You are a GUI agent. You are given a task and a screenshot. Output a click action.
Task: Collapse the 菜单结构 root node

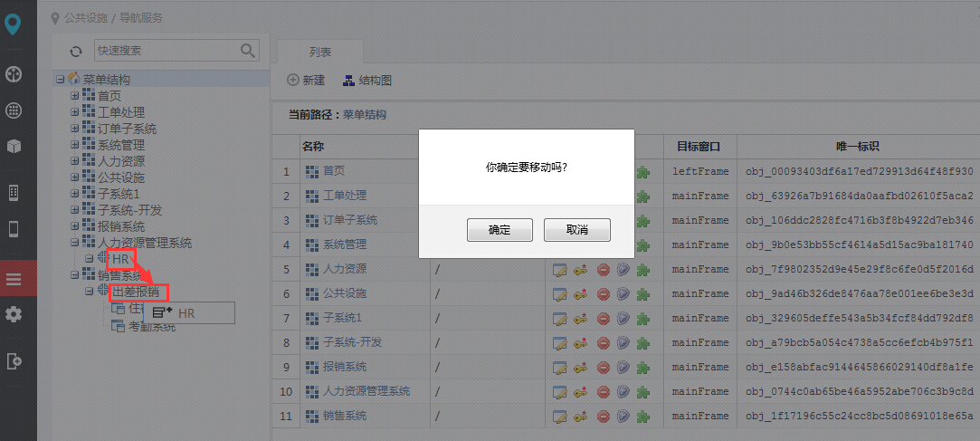tap(61, 80)
